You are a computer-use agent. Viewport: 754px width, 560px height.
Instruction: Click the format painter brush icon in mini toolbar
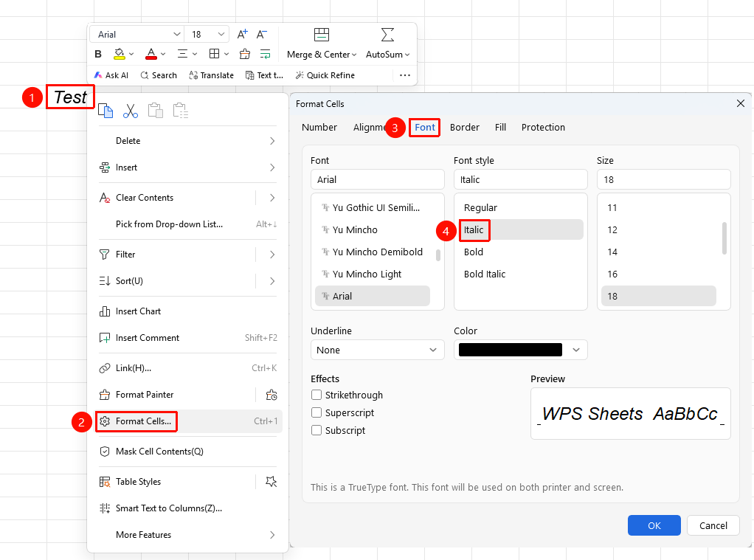tap(245, 54)
